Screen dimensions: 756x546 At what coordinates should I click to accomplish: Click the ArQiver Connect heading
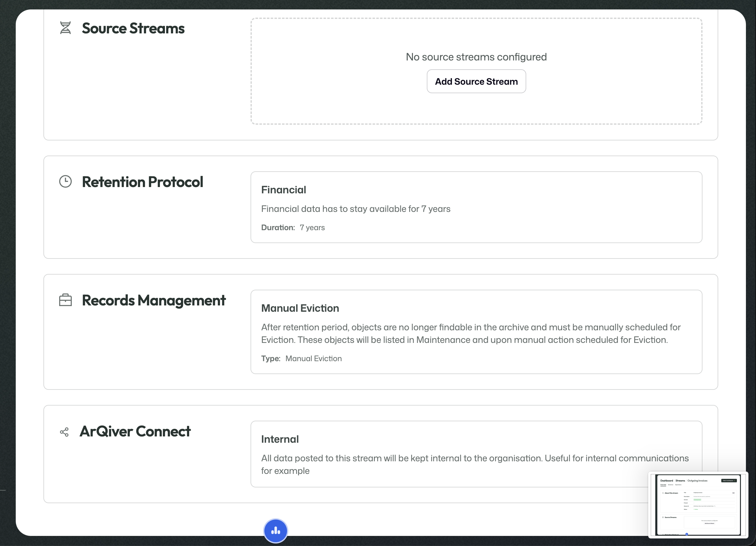click(x=135, y=432)
